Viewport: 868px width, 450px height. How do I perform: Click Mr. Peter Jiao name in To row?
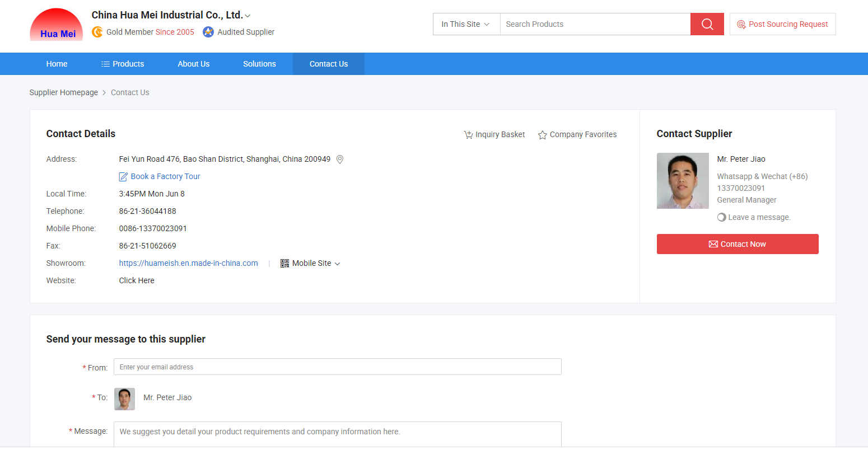pyautogui.click(x=167, y=397)
